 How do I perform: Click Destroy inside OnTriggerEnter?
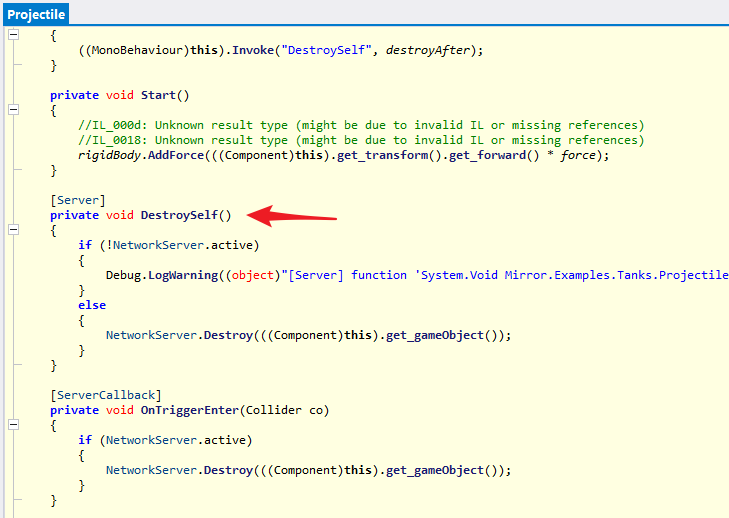[x=228, y=470]
